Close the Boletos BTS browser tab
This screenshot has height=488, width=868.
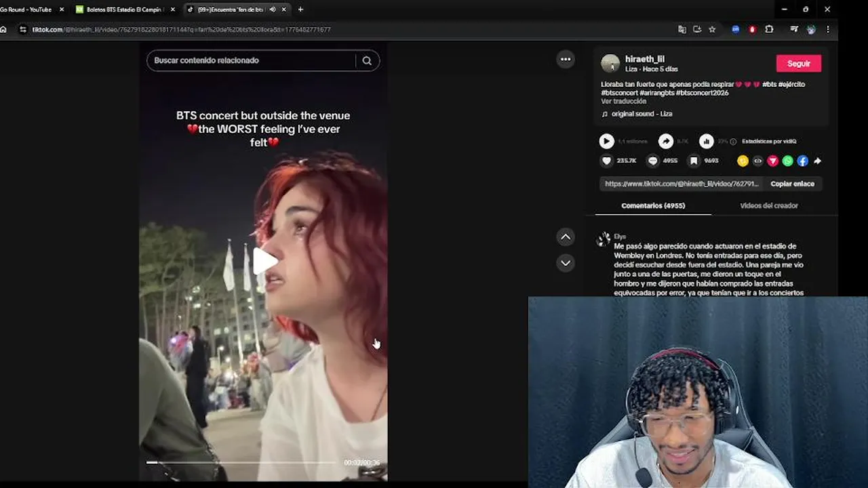click(173, 9)
